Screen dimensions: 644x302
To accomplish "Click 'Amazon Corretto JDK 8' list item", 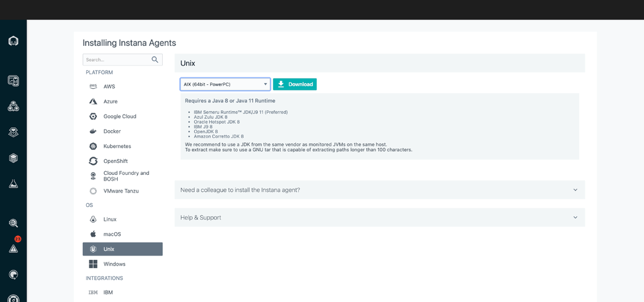I will pyautogui.click(x=218, y=137).
